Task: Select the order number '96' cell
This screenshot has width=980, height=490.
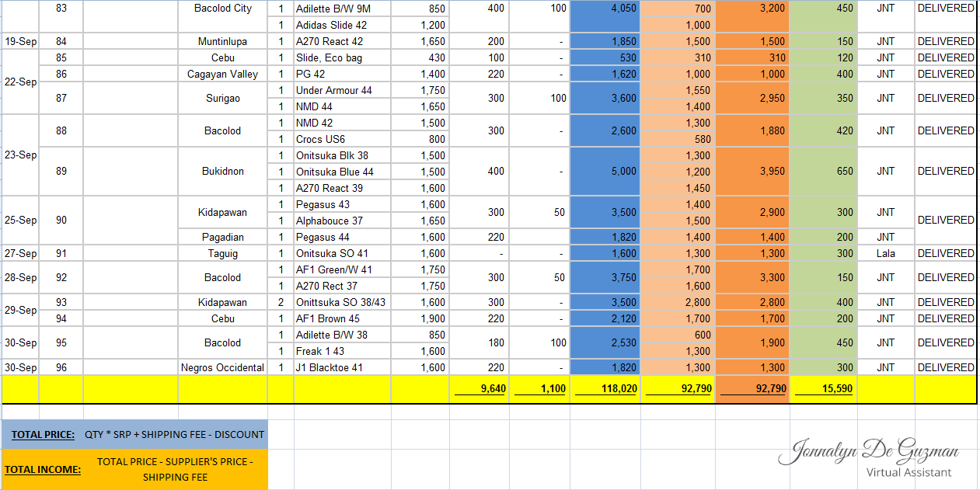Action: [61, 367]
